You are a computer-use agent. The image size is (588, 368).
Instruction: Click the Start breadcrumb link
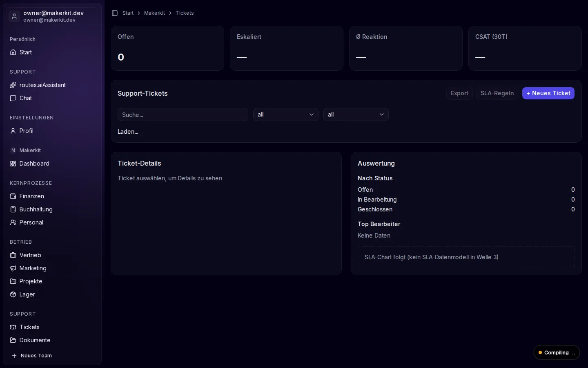tap(128, 13)
